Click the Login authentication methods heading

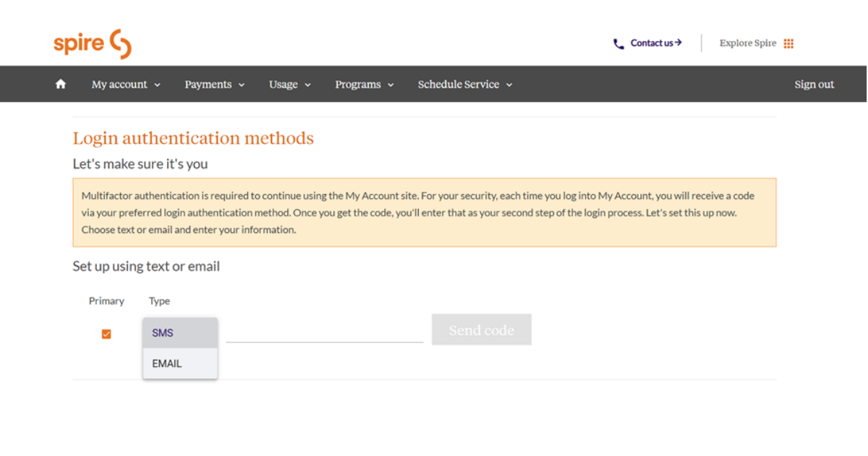(193, 138)
